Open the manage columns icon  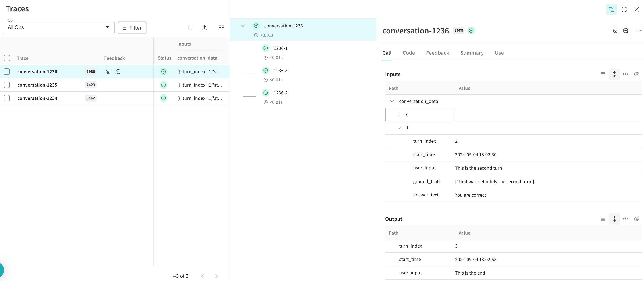pyautogui.click(x=221, y=27)
